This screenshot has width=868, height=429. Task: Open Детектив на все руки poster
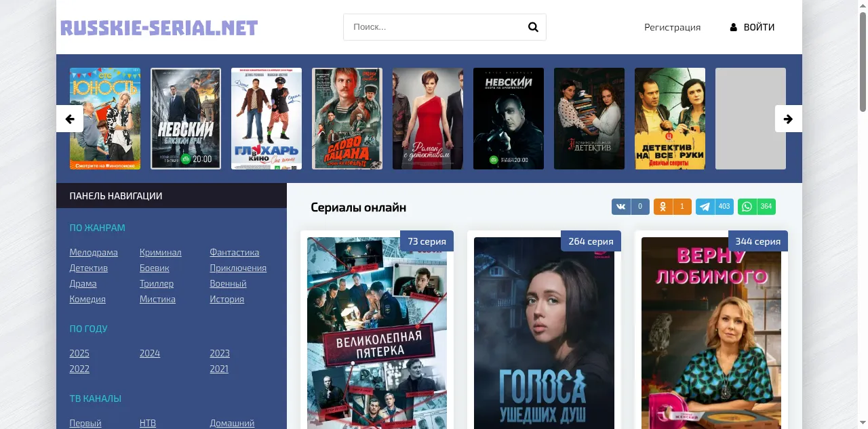(670, 119)
